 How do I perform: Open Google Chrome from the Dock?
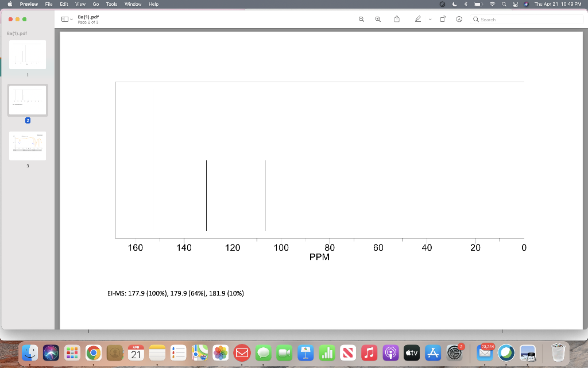click(94, 353)
